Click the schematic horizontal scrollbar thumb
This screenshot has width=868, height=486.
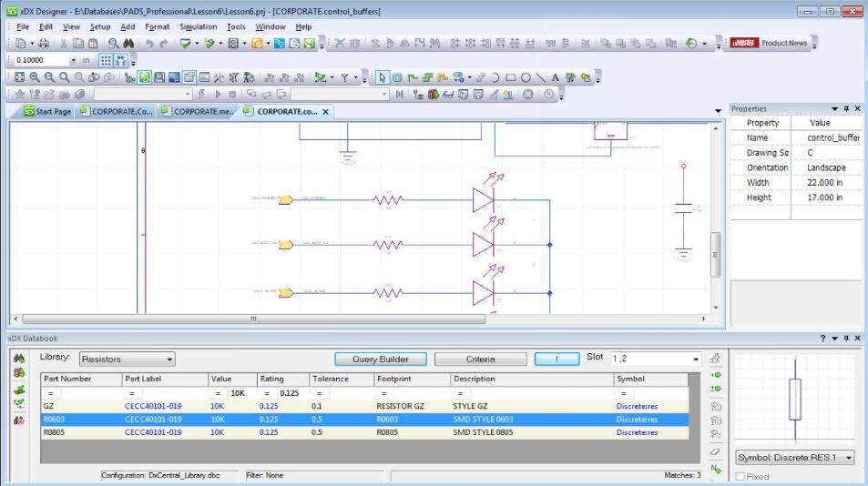253,319
